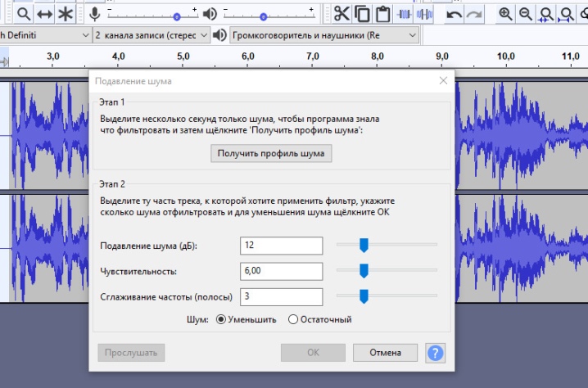Adjust the playback volume slider

[x=263, y=17]
